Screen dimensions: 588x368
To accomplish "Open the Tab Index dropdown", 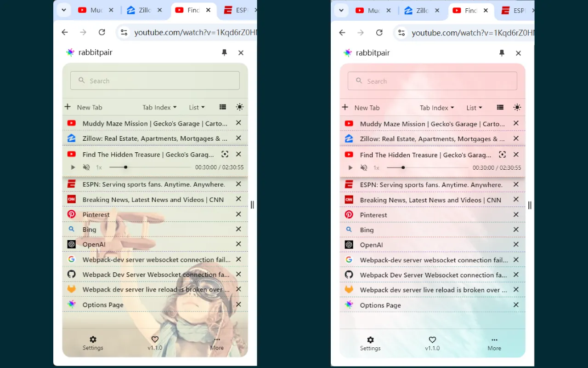I will (x=159, y=107).
